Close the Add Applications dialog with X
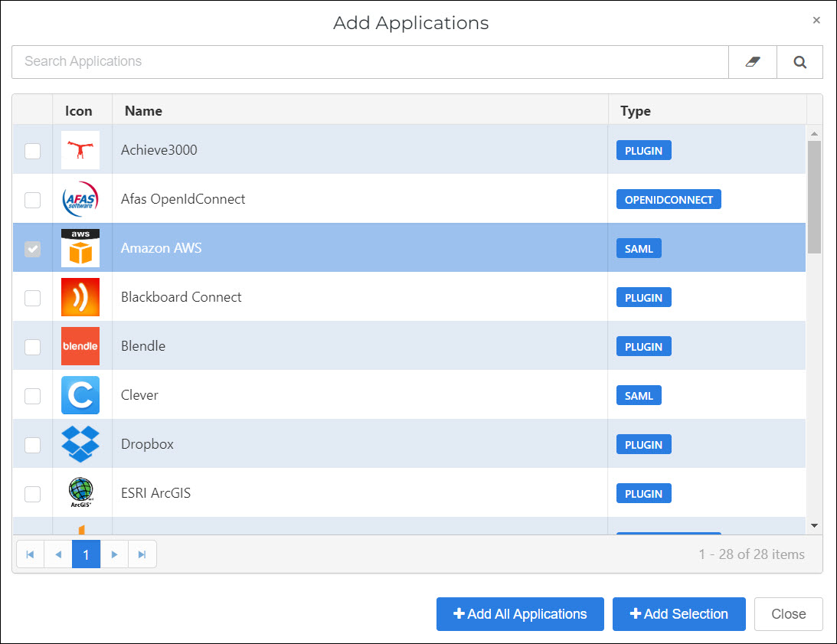Viewport: 837px width, 644px height. [816, 20]
